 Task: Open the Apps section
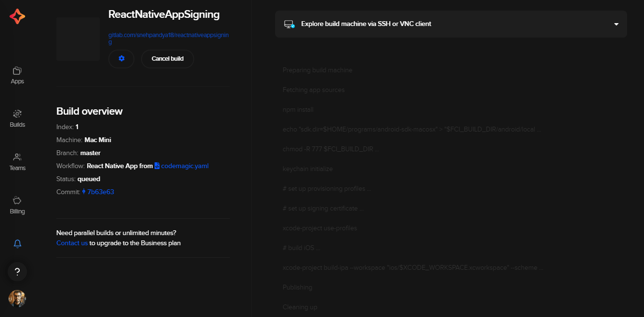point(17,76)
